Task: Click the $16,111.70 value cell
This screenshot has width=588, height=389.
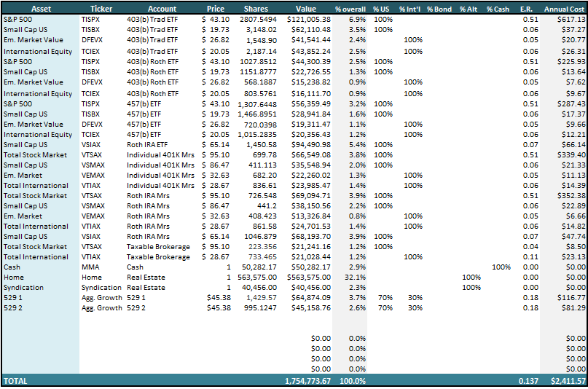Action: pos(311,93)
